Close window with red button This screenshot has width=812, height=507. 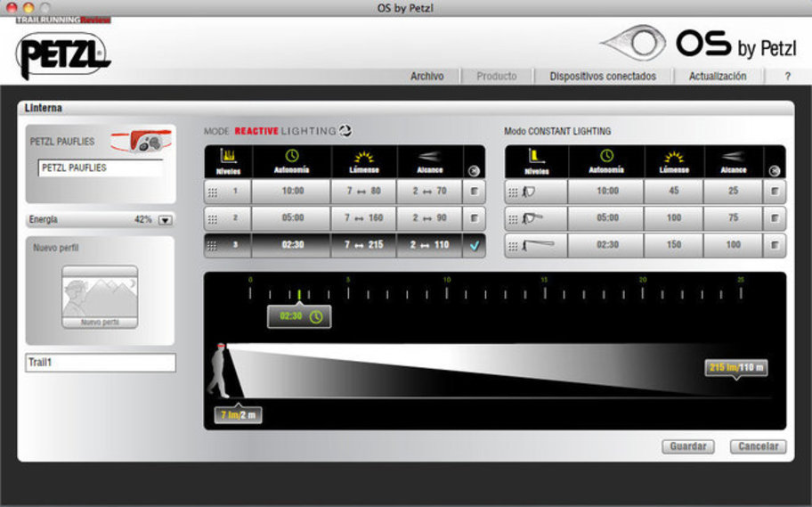(12, 7)
